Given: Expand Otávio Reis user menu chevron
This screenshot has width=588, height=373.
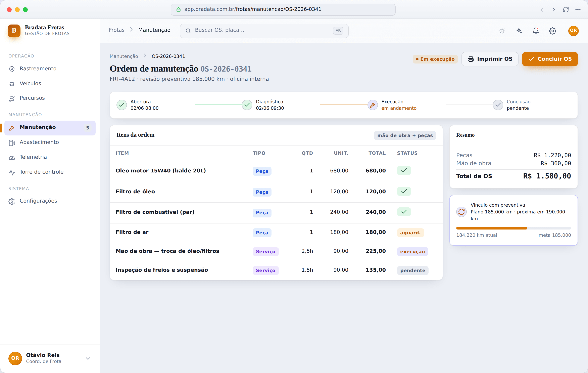Looking at the screenshot, I should (88, 358).
